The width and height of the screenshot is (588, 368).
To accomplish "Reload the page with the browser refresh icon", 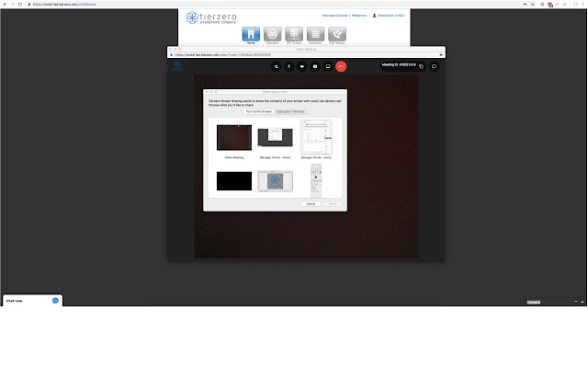I will (20, 4).
